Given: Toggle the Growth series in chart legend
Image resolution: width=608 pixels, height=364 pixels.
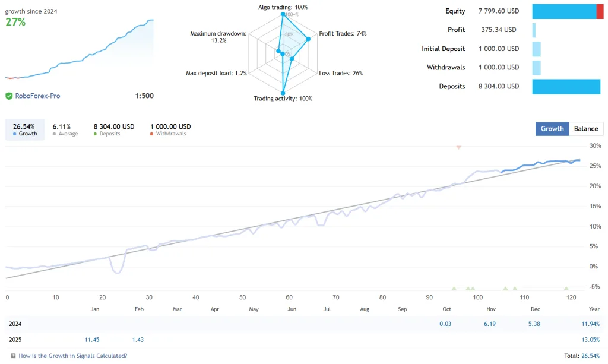Looking at the screenshot, I should (24, 129).
